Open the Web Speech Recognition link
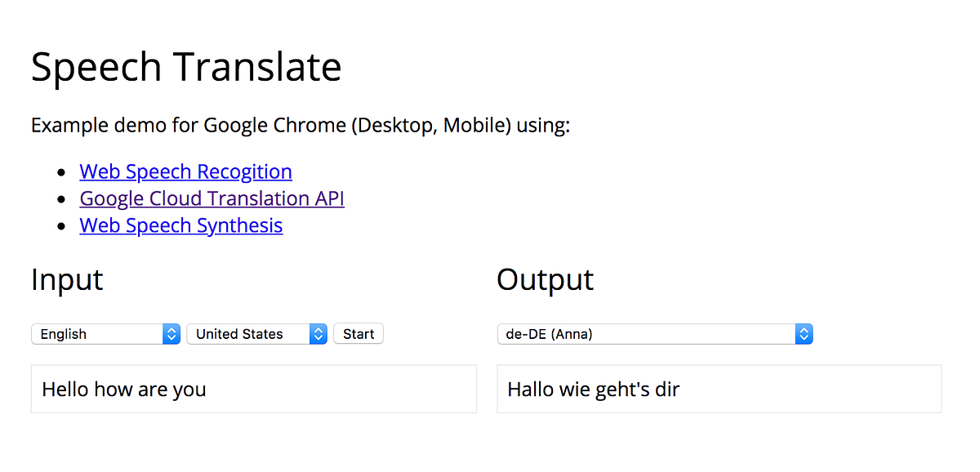 click(185, 171)
